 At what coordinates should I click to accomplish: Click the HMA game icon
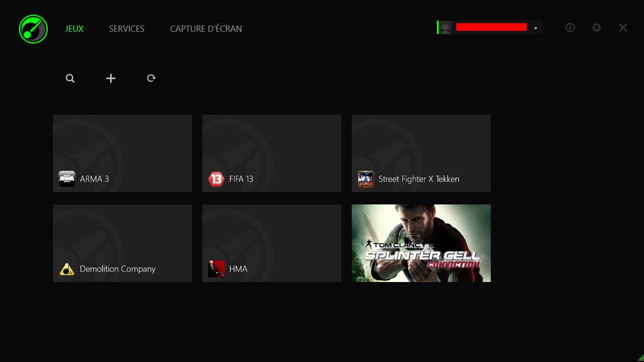216,269
